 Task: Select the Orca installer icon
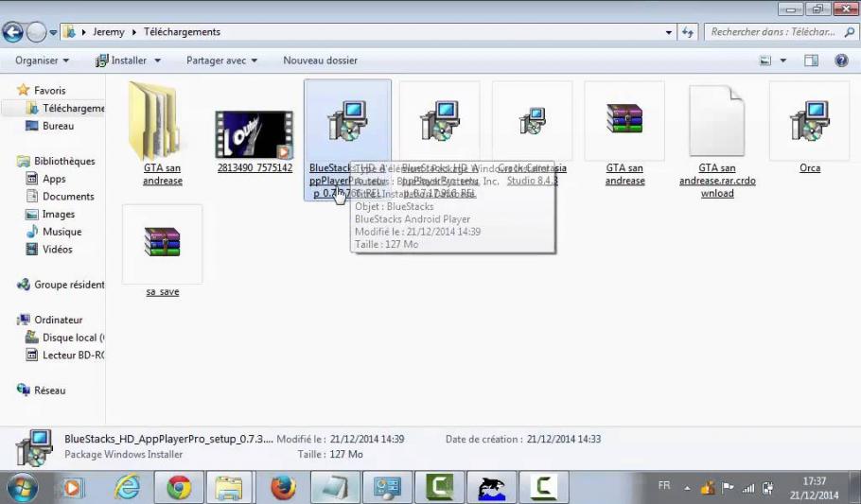[x=809, y=120]
